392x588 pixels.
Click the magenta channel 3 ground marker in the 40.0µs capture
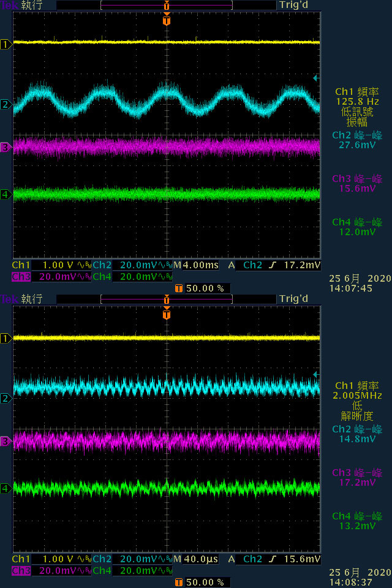6,442
